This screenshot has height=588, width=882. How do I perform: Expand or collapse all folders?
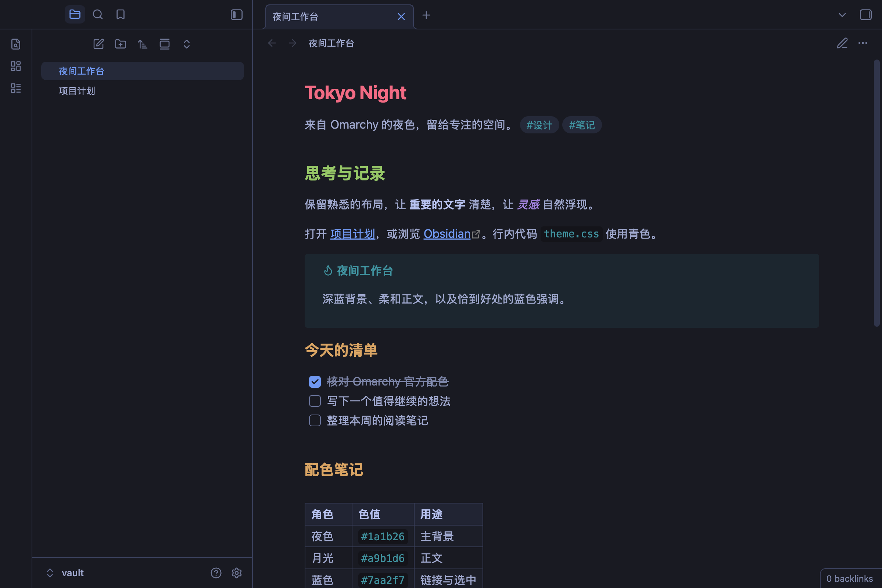point(187,44)
